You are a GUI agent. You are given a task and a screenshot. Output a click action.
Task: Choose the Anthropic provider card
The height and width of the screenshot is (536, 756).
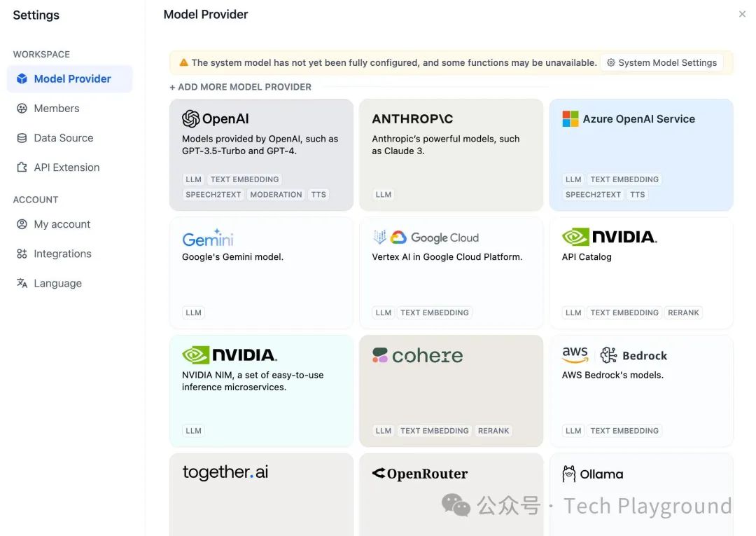451,154
